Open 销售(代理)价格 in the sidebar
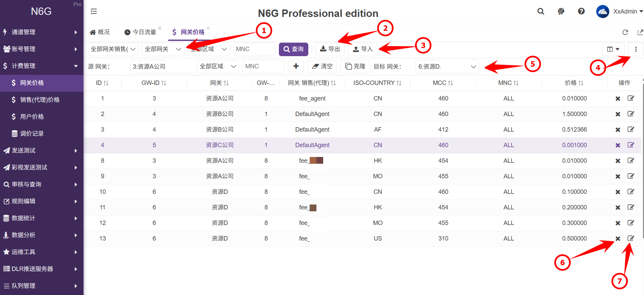 tap(42, 100)
